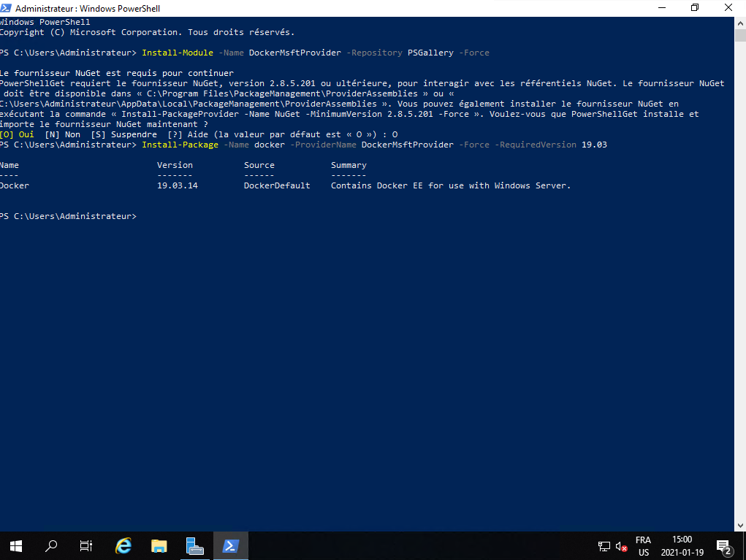Launch Internet Explorer from taskbar
Viewport: 746px width, 560px height.
pos(123,546)
